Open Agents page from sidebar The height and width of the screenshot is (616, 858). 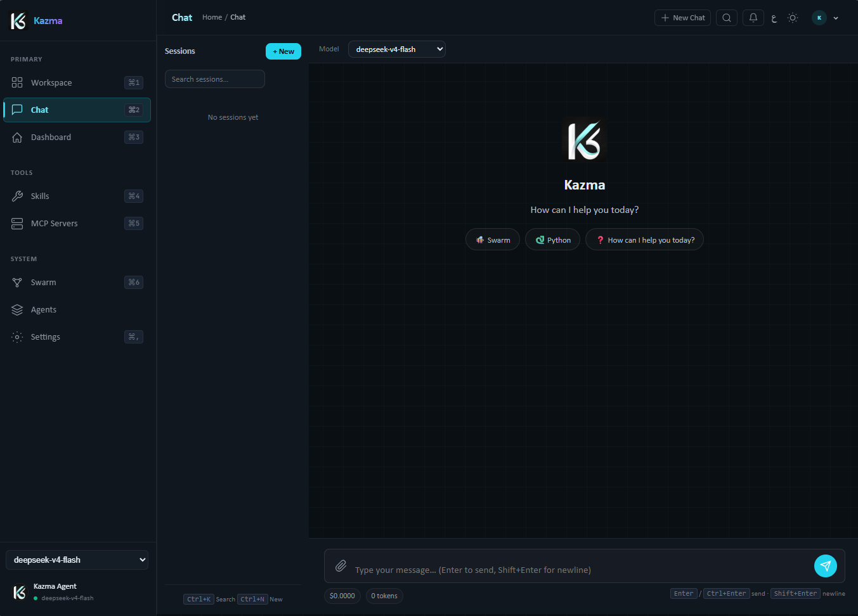click(77, 309)
